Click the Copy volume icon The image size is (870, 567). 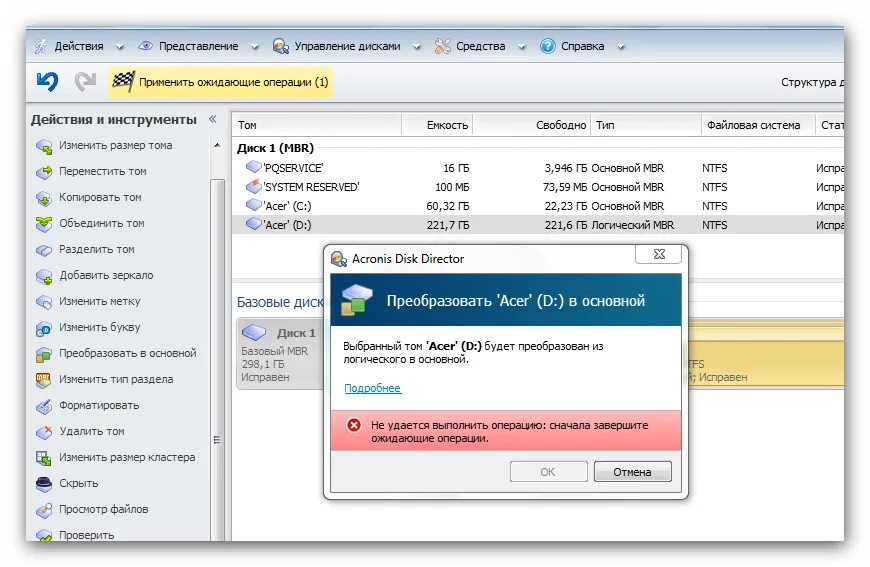click(x=44, y=198)
